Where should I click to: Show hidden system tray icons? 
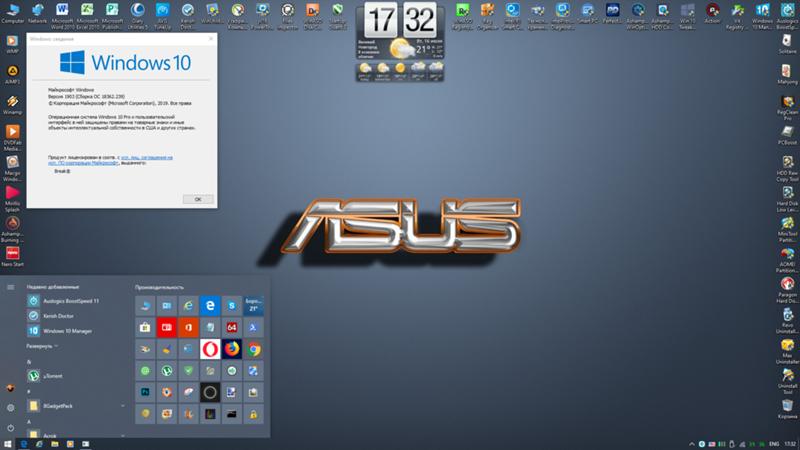point(692,444)
